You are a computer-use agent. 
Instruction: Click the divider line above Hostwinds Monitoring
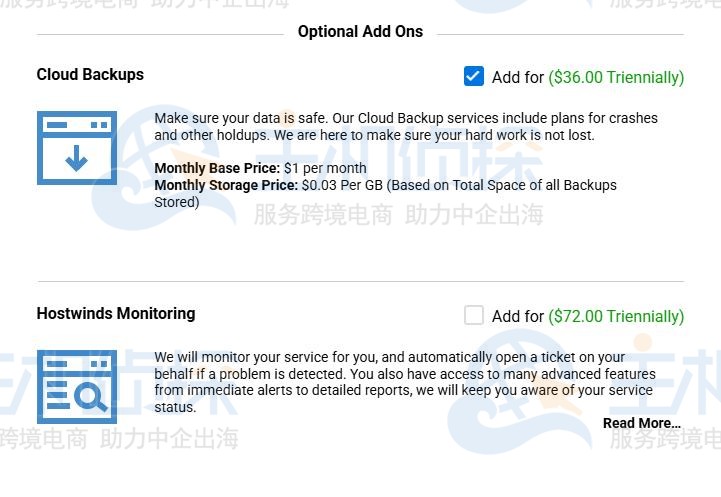tap(360, 281)
